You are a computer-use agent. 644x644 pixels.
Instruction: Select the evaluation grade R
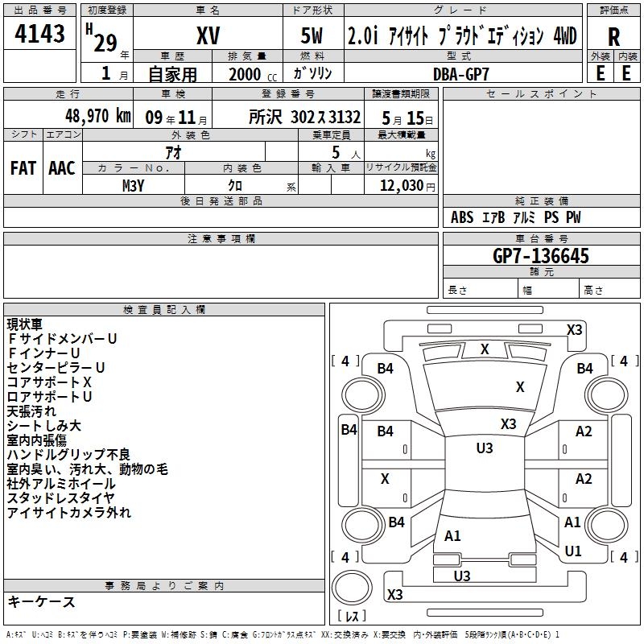coord(614,37)
